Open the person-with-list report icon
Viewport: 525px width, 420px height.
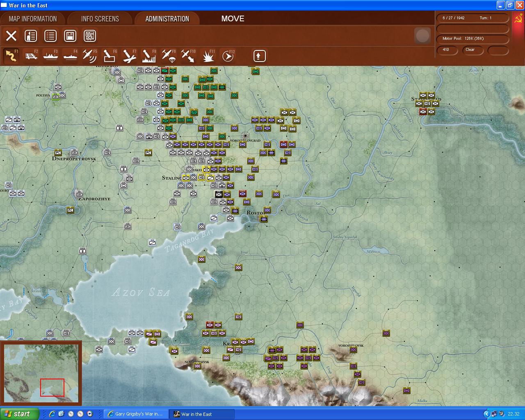pyautogui.click(x=31, y=36)
